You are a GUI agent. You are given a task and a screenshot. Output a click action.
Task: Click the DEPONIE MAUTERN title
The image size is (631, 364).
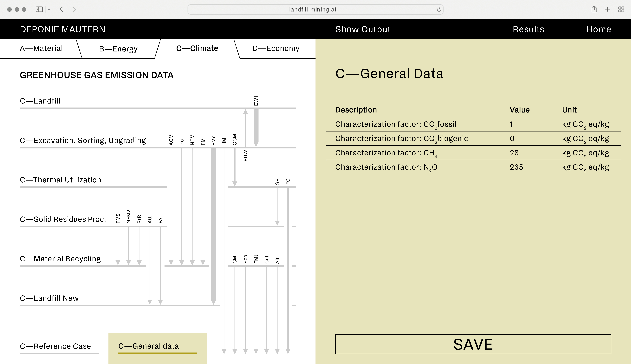[62, 29]
